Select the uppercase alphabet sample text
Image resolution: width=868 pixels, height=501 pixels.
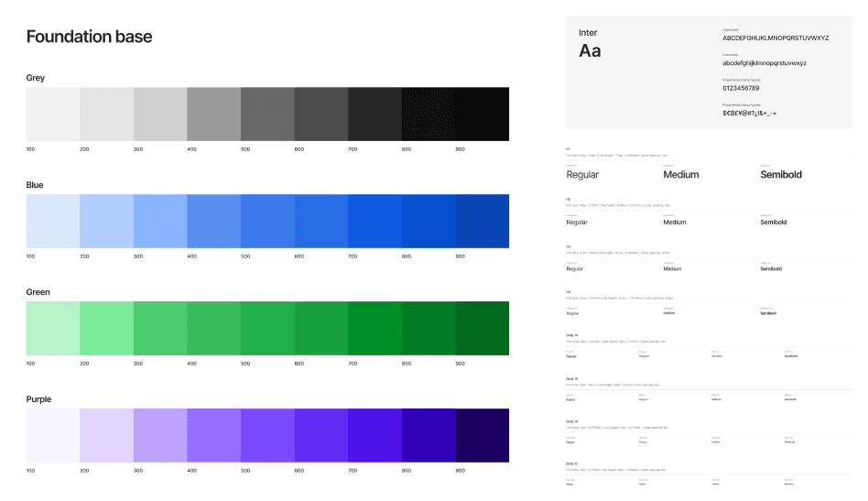pos(776,38)
